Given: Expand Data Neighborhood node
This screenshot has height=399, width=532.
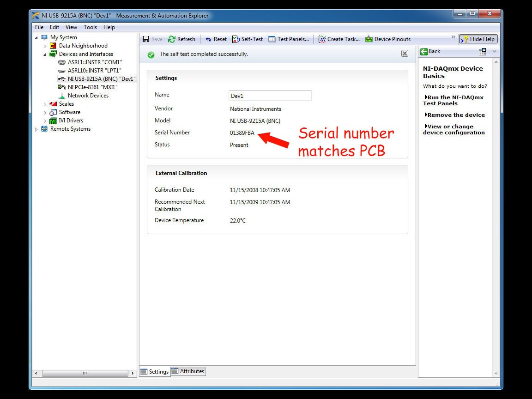Looking at the screenshot, I should [x=45, y=46].
